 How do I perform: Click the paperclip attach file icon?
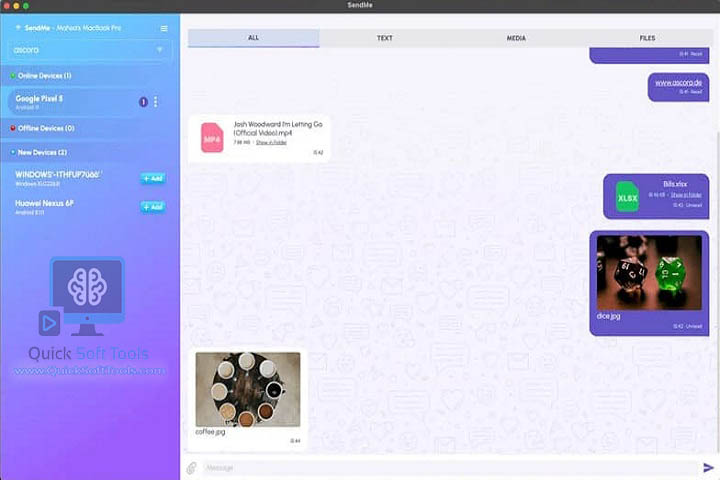click(x=191, y=468)
